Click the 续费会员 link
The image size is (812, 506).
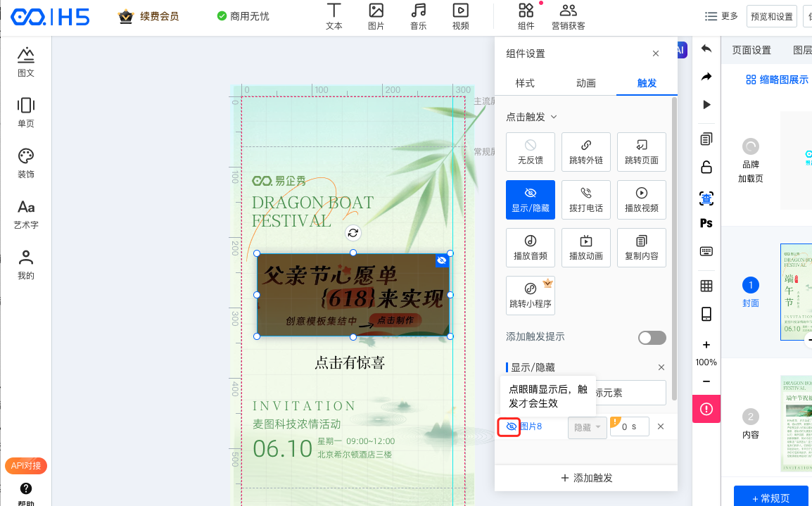tap(148, 16)
